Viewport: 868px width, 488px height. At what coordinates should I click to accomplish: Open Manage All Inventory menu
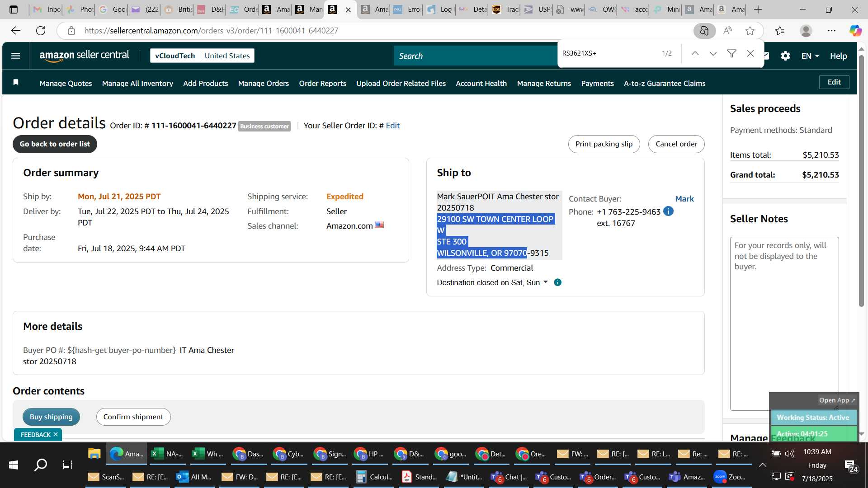(x=137, y=83)
